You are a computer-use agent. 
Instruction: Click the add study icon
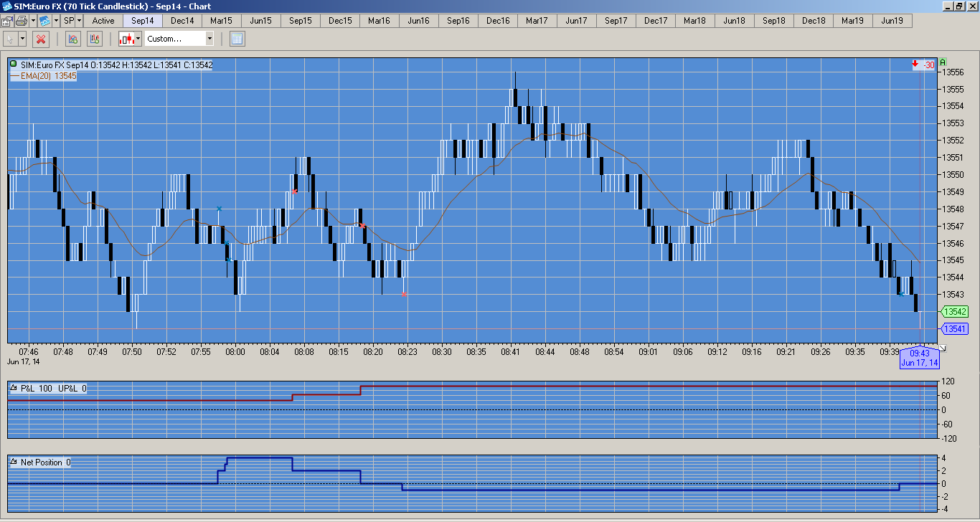pos(72,39)
